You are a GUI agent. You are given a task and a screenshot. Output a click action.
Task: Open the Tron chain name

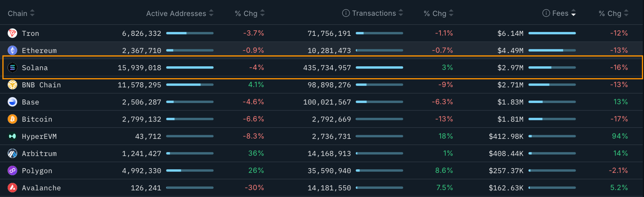pos(31,33)
